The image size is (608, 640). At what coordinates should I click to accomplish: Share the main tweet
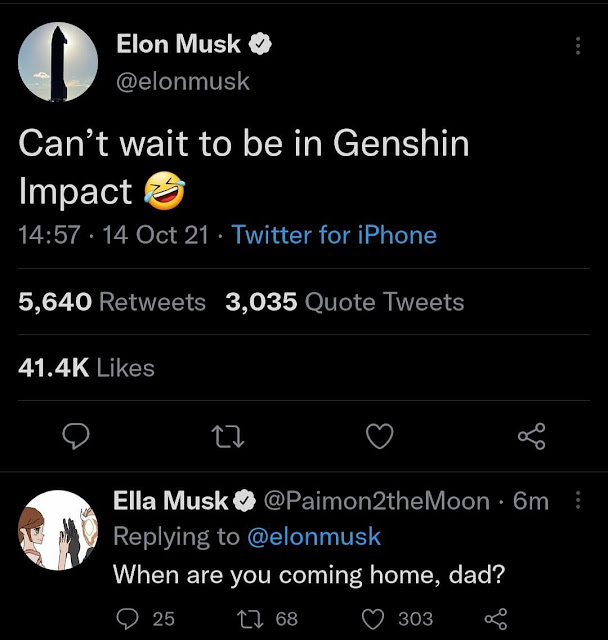coord(530,436)
